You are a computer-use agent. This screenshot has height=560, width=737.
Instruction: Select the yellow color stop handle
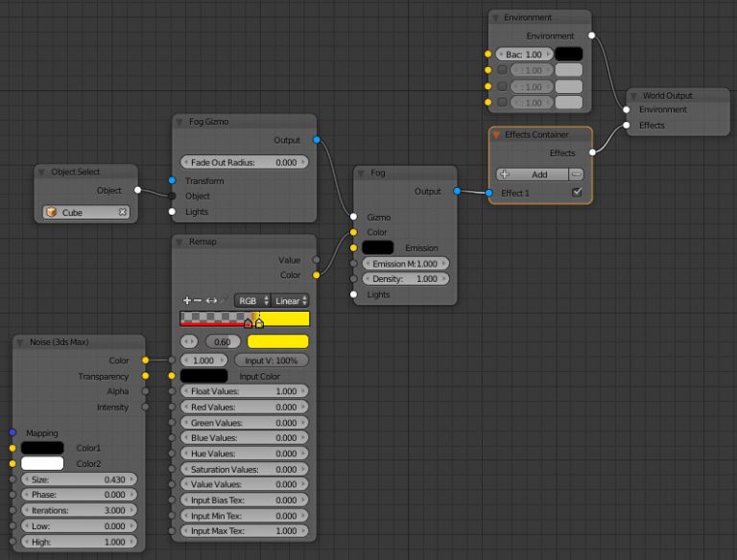[259, 323]
